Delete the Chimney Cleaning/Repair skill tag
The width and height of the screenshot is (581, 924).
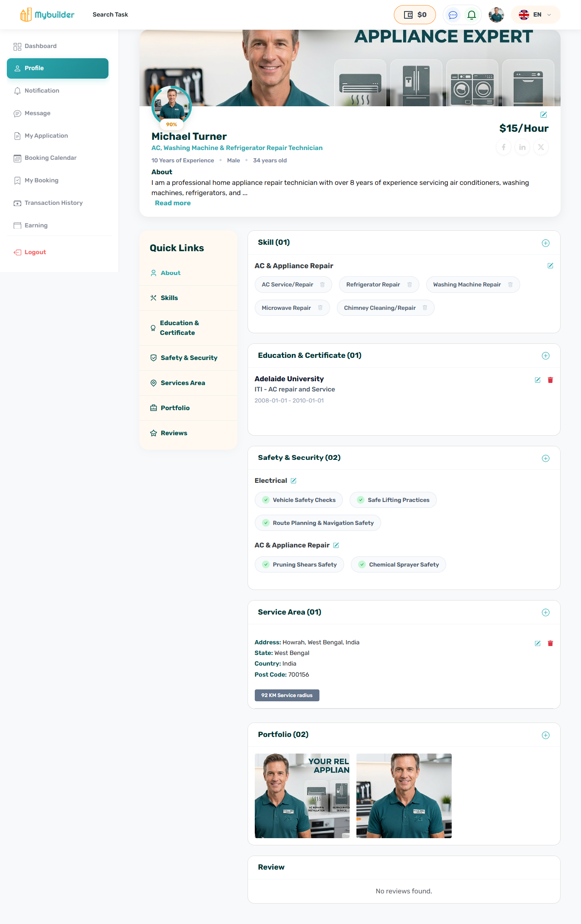425,308
